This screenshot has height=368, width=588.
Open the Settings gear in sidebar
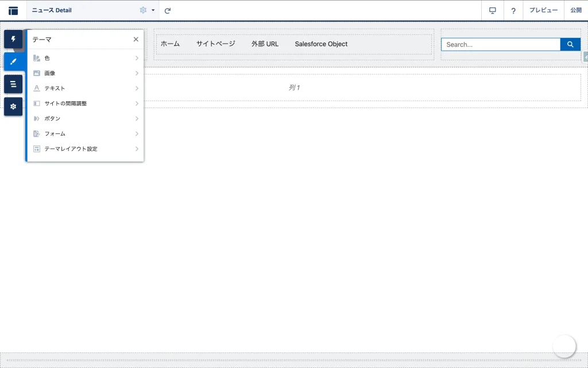coord(13,106)
